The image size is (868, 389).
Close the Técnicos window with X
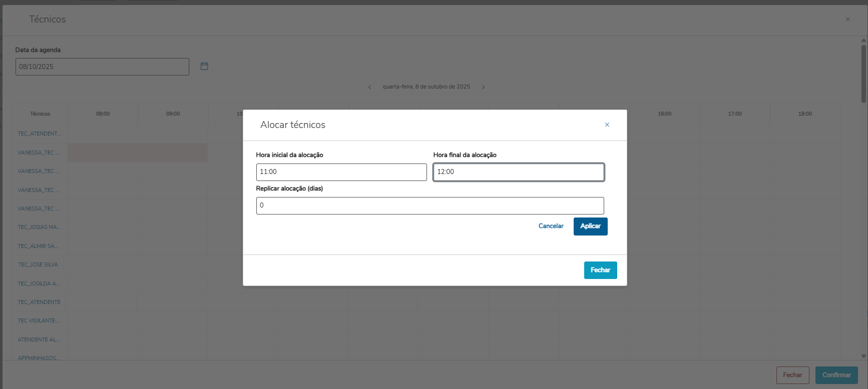pyautogui.click(x=847, y=19)
